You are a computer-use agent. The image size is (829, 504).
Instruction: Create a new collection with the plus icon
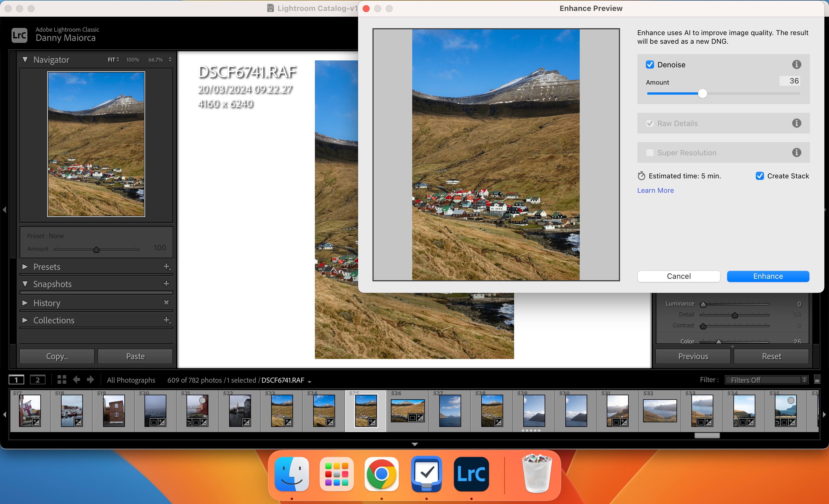[x=167, y=320]
